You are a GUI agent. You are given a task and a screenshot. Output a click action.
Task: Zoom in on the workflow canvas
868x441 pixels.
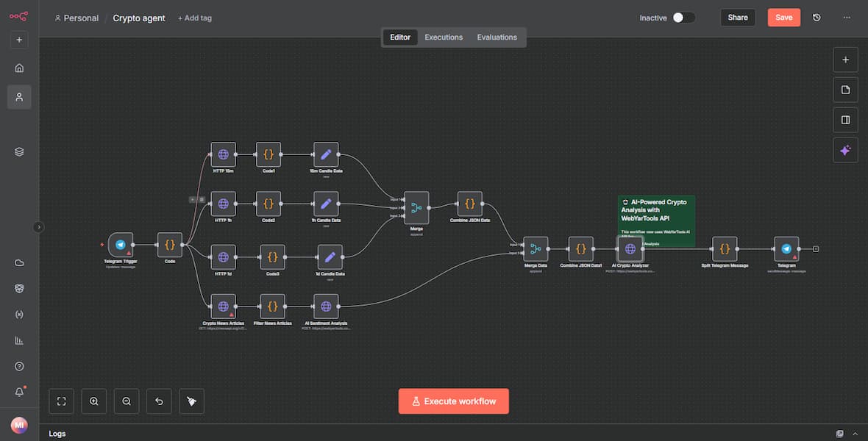pyautogui.click(x=94, y=401)
